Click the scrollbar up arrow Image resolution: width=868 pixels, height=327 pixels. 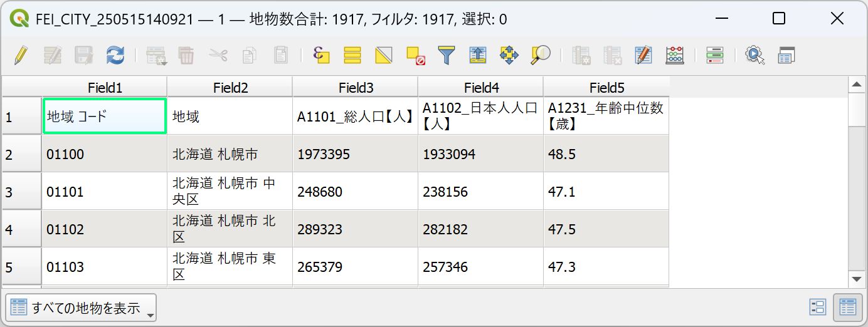tap(856, 85)
